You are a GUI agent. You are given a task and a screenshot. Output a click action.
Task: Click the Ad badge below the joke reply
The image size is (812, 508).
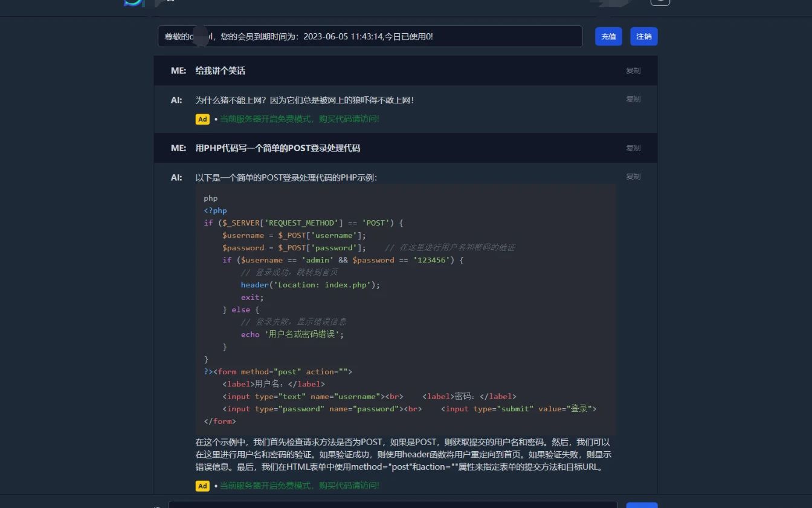click(x=202, y=119)
